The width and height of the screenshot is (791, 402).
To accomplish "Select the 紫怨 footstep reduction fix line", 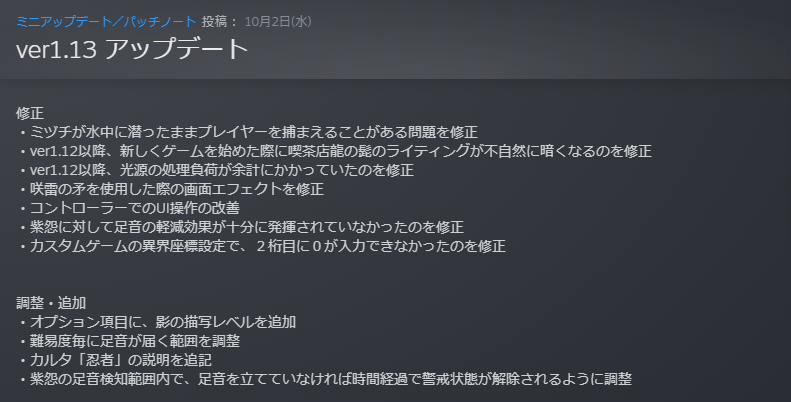I will pyautogui.click(x=241, y=226).
